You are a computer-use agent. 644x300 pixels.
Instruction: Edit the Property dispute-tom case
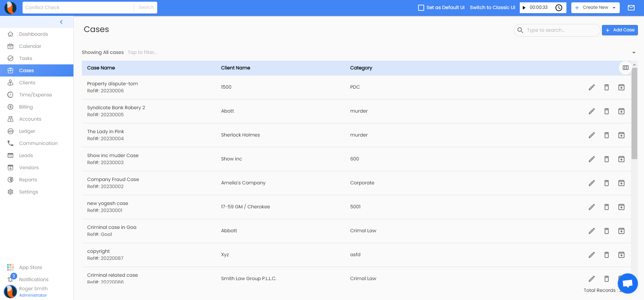pyautogui.click(x=591, y=87)
